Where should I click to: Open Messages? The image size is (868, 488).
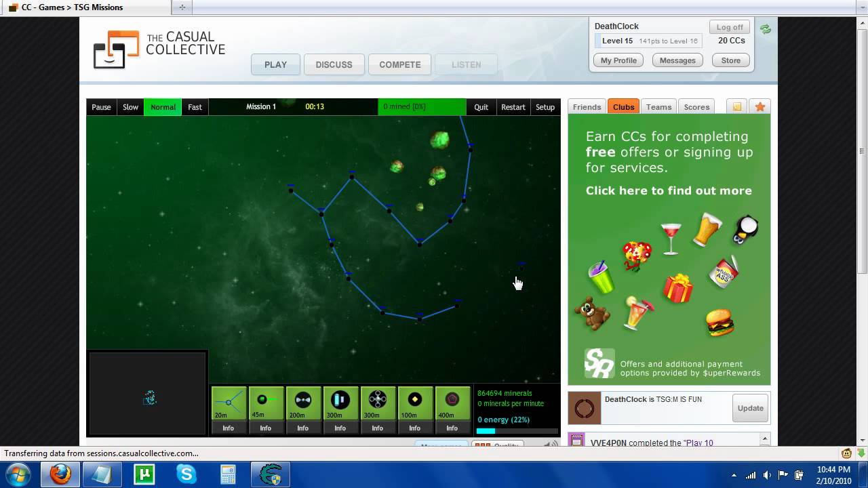tap(677, 60)
